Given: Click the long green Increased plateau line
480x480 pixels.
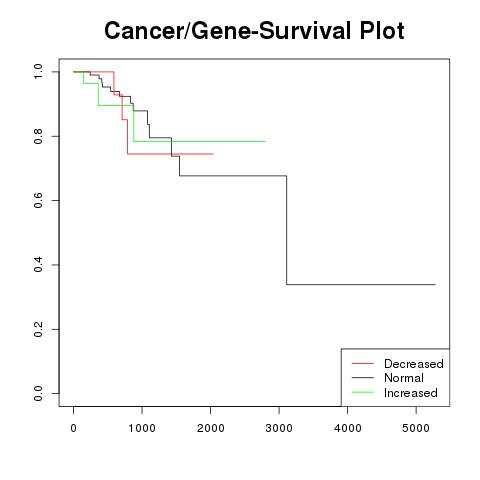Looking at the screenshot, I should [x=199, y=141].
